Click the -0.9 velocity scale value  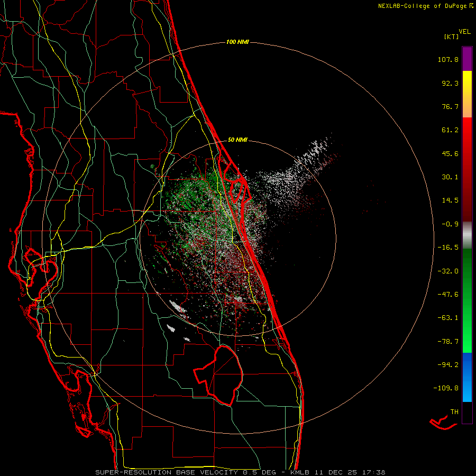pos(450,224)
